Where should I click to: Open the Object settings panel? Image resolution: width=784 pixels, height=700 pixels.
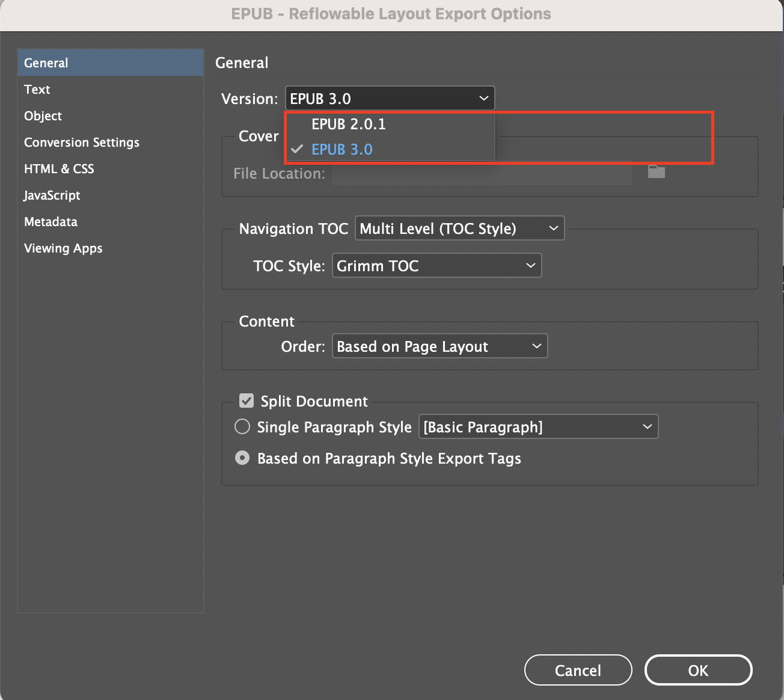pos(43,115)
